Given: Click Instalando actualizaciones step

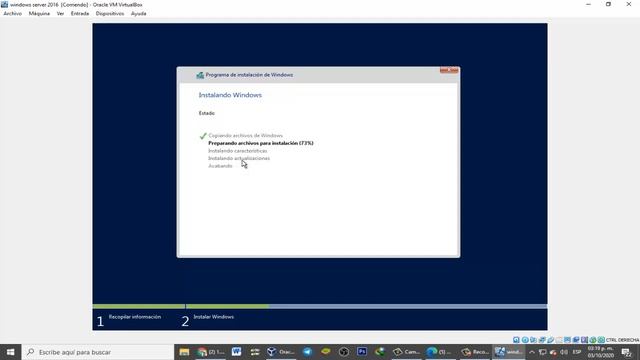Looking at the screenshot, I should (239, 158).
